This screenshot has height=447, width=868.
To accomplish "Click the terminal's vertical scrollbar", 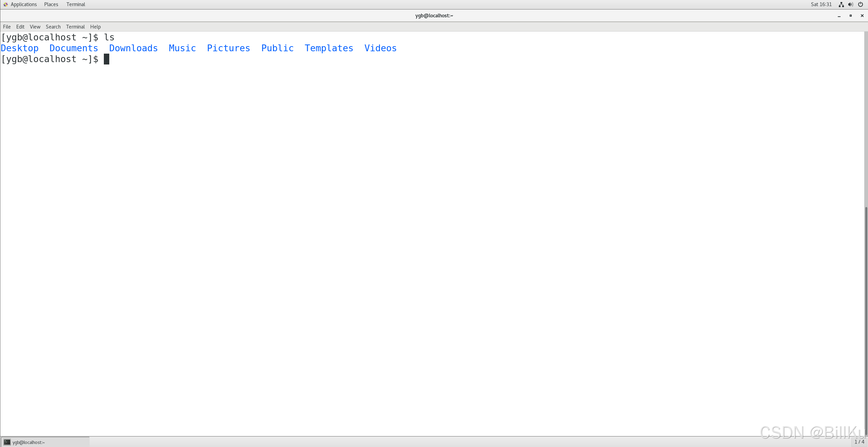I will (x=866, y=319).
